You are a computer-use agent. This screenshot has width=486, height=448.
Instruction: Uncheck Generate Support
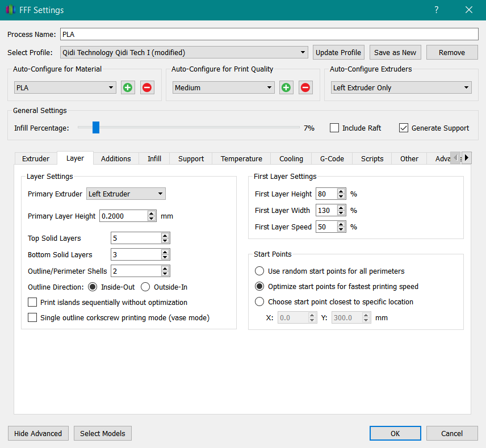[x=403, y=128]
